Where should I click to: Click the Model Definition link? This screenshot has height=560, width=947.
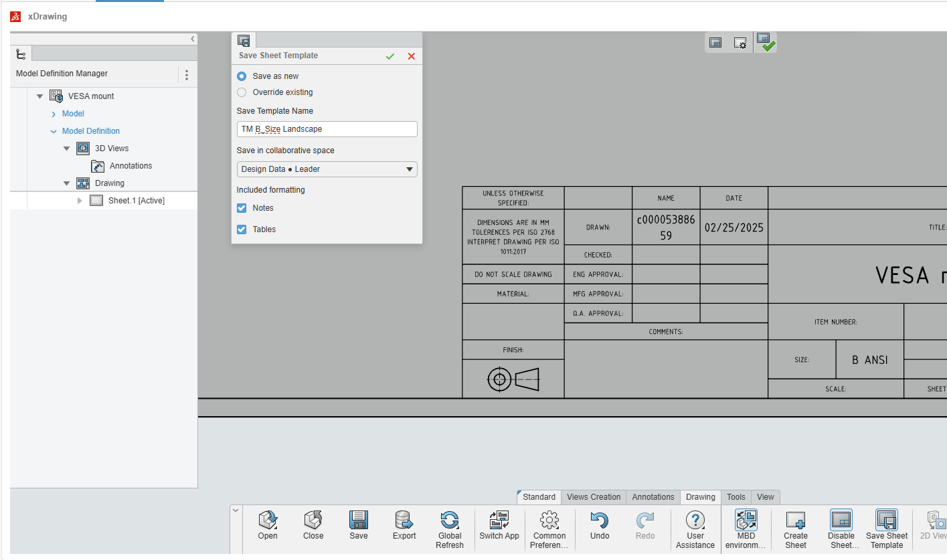(91, 131)
